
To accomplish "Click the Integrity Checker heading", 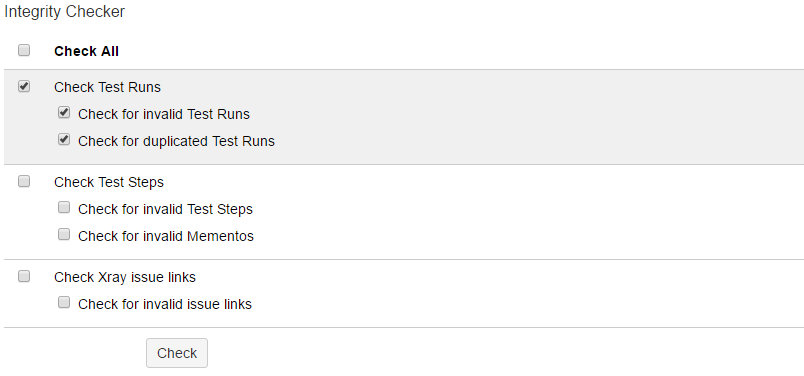I will [65, 12].
